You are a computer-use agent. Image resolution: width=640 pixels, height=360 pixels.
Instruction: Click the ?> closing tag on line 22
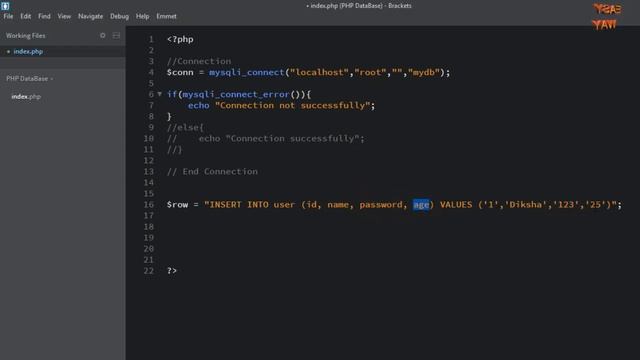[172, 271]
